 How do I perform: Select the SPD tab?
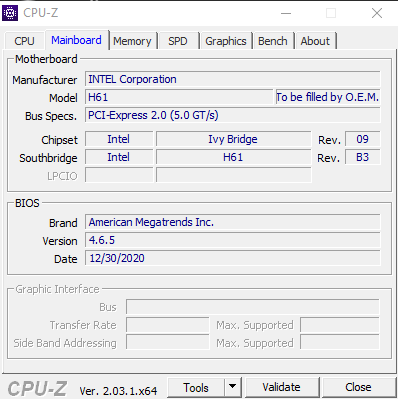(178, 41)
